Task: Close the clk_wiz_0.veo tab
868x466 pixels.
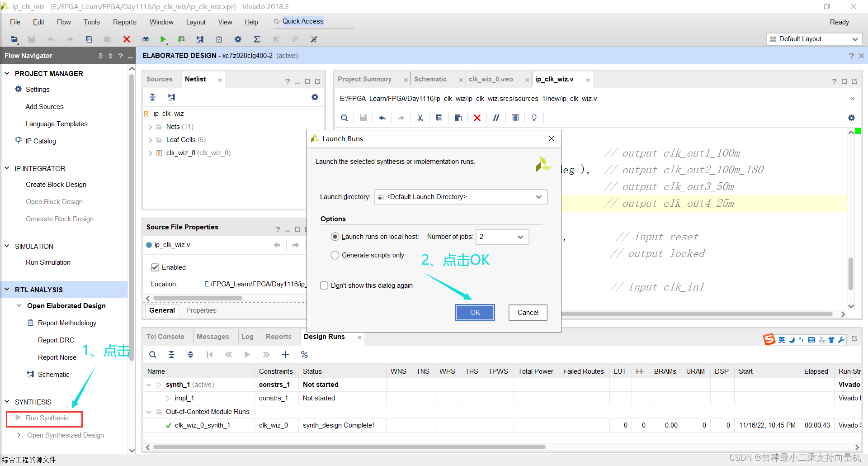Action: (x=527, y=80)
